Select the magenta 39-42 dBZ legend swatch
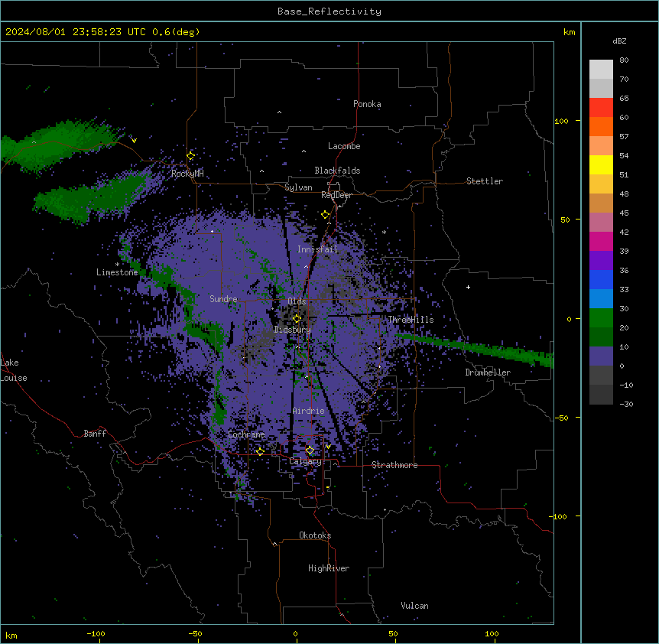Image resolution: width=659 pixels, height=644 pixels. coord(601,241)
